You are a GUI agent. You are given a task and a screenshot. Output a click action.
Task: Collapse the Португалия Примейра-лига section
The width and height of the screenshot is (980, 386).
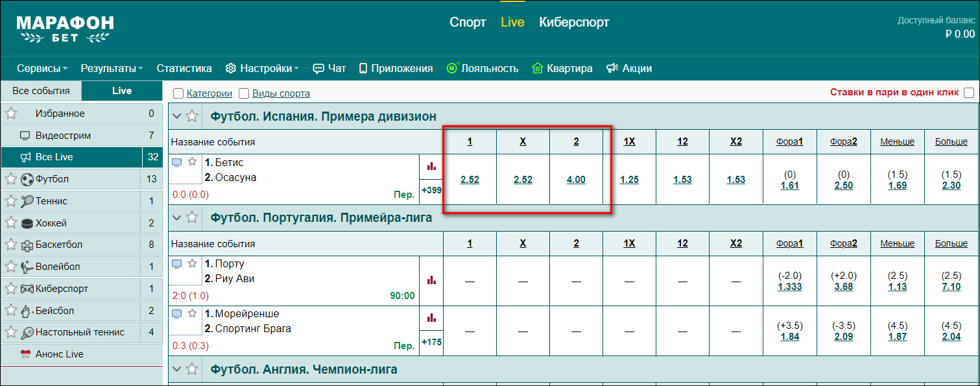pos(176,217)
